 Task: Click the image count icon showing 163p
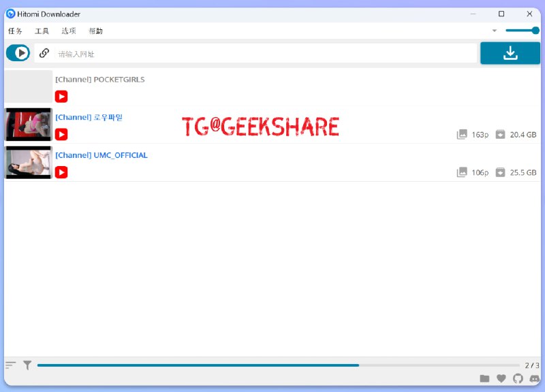462,135
